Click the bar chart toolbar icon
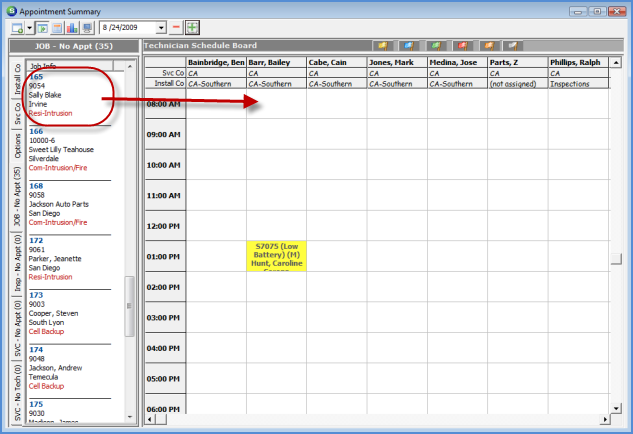633x434 pixels. (x=72, y=28)
